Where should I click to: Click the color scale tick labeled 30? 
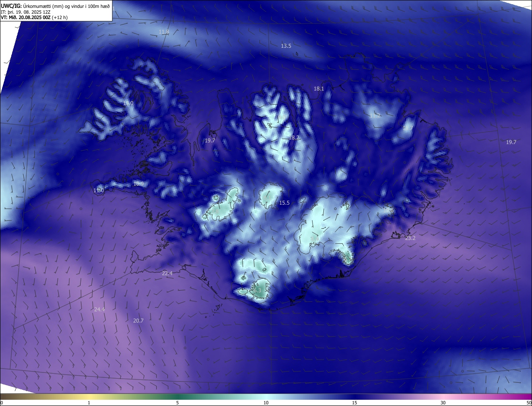tap(443, 403)
